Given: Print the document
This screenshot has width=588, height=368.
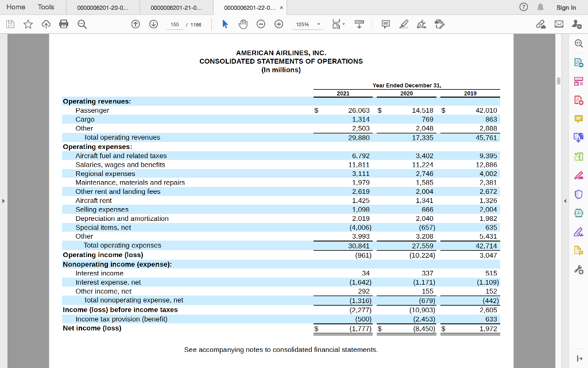Looking at the screenshot, I should tap(63, 24).
